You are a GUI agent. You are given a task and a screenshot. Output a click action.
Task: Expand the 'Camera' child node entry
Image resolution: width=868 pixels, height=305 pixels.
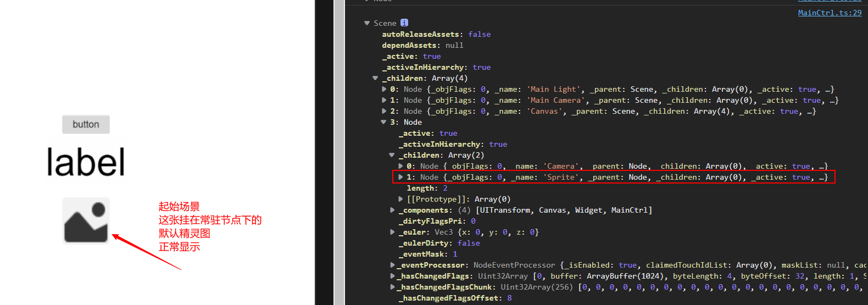[400, 166]
